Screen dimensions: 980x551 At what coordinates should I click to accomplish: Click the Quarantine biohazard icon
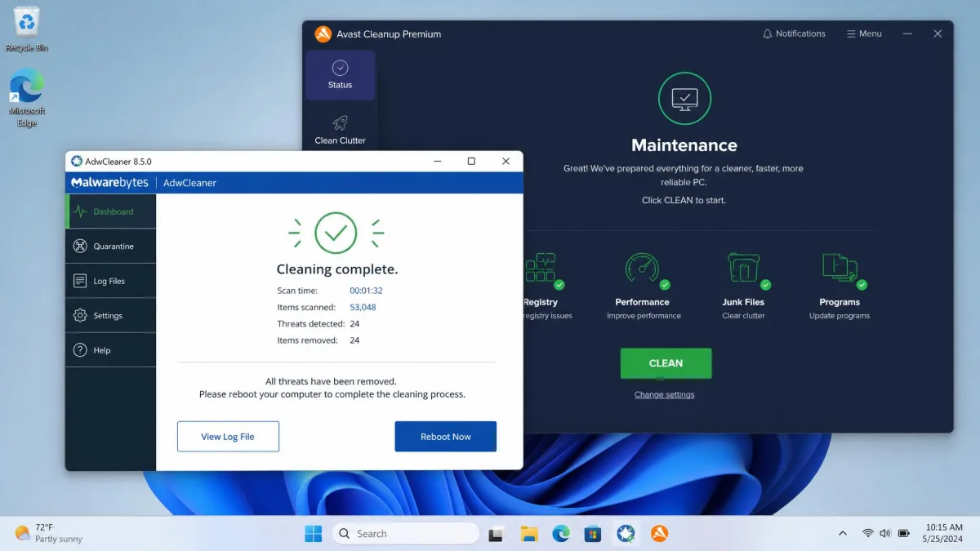click(80, 246)
